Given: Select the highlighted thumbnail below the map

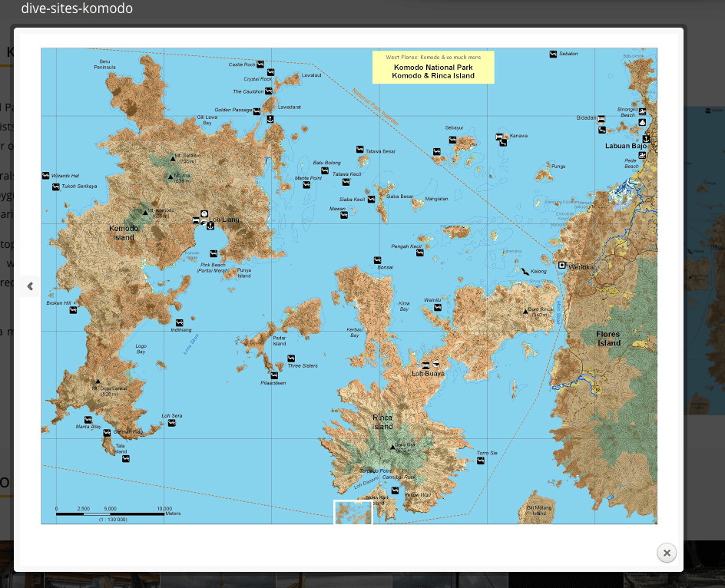Looking at the screenshot, I should pyautogui.click(x=353, y=513).
